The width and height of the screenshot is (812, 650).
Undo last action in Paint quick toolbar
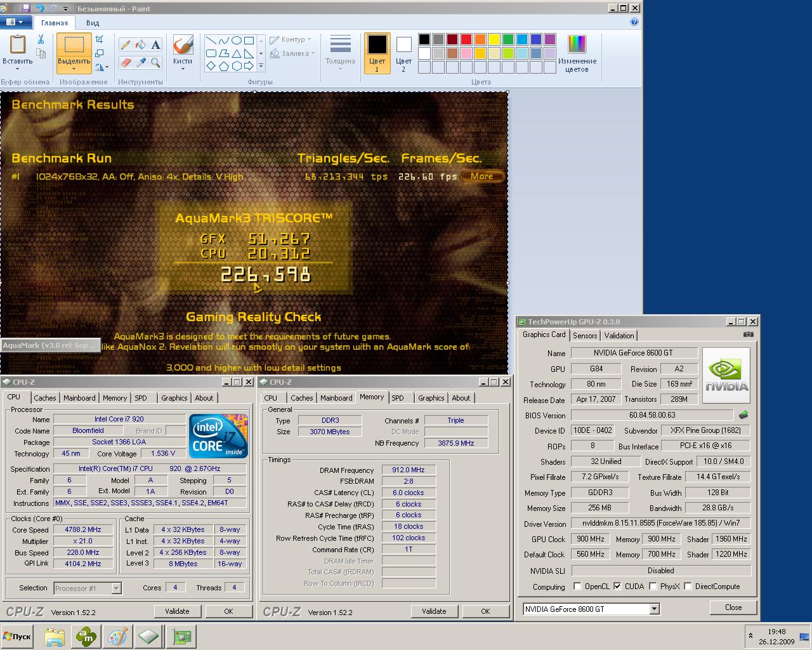click(40, 8)
